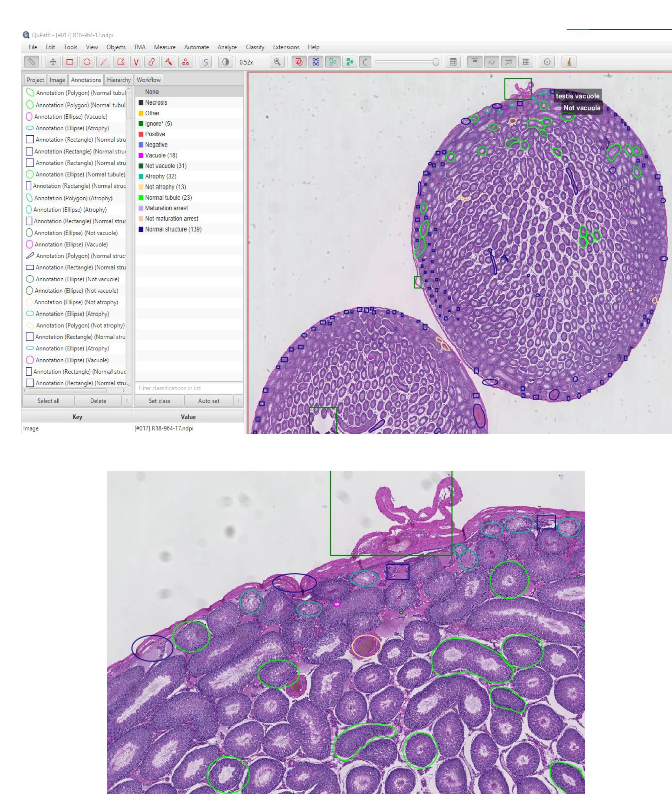Select the Points counting tool

pyautogui.click(x=185, y=62)
